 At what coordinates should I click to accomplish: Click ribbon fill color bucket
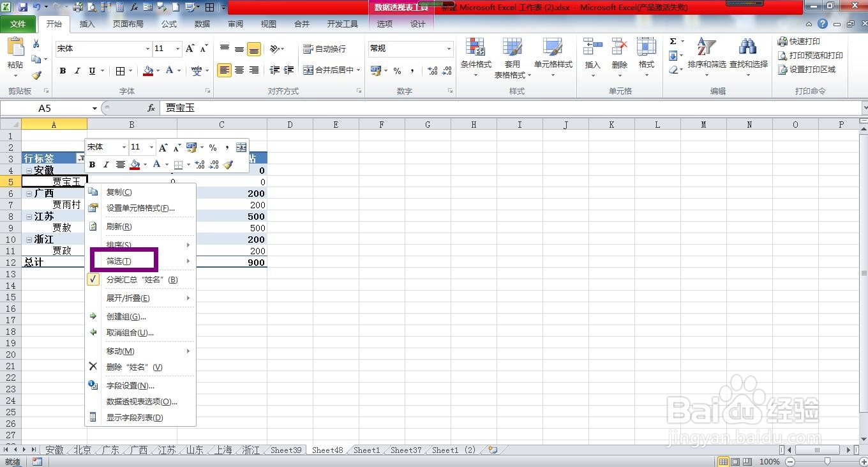(148, 71)
